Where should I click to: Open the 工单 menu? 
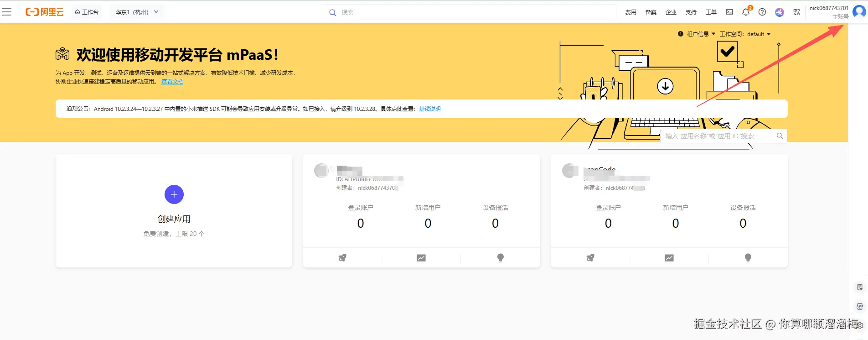pyautogui.click(x=711, y=12)
